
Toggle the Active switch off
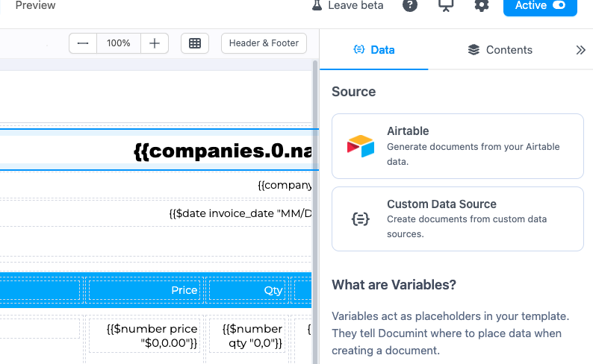click(559, 5)
